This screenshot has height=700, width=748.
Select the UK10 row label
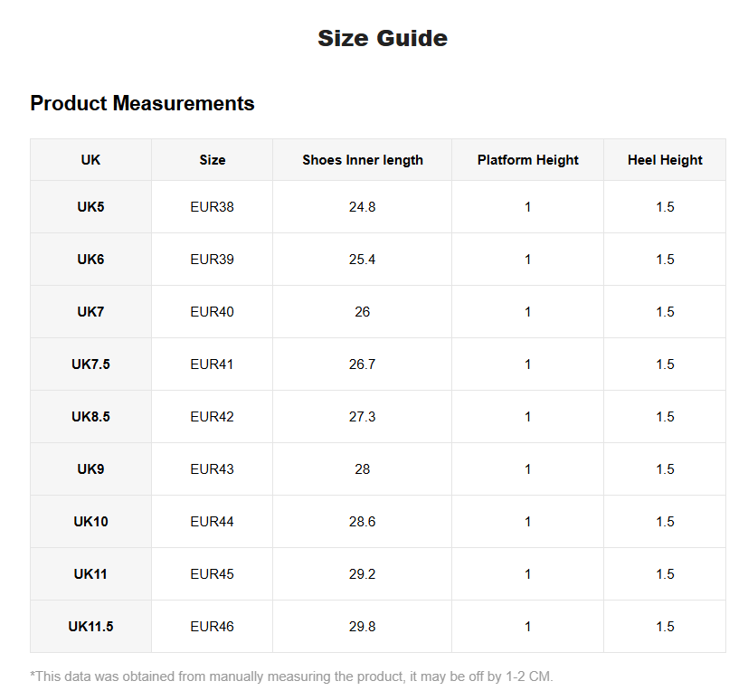point(90,522)
